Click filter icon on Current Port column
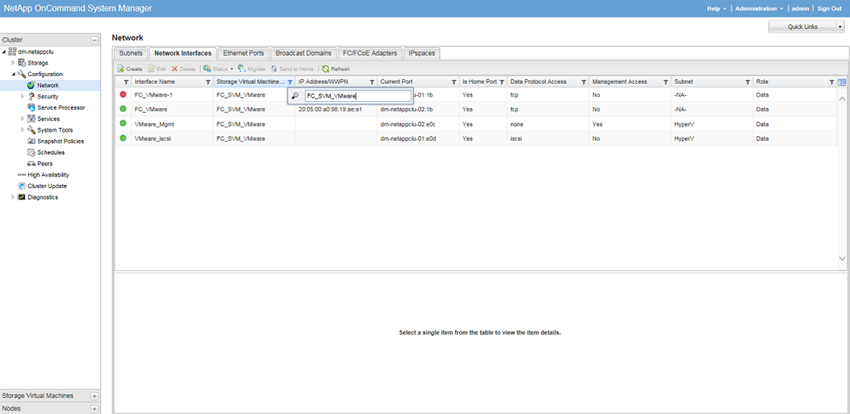 [454, 82]
